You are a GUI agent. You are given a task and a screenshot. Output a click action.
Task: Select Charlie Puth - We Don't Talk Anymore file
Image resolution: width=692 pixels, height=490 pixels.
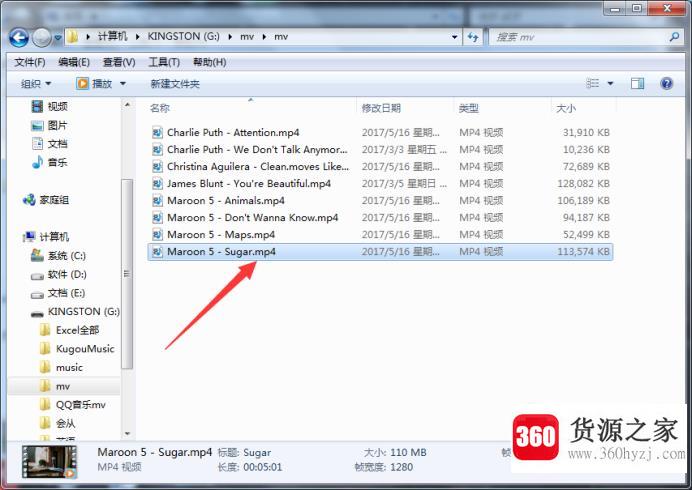pyautogui.click(x=380, y=150)
